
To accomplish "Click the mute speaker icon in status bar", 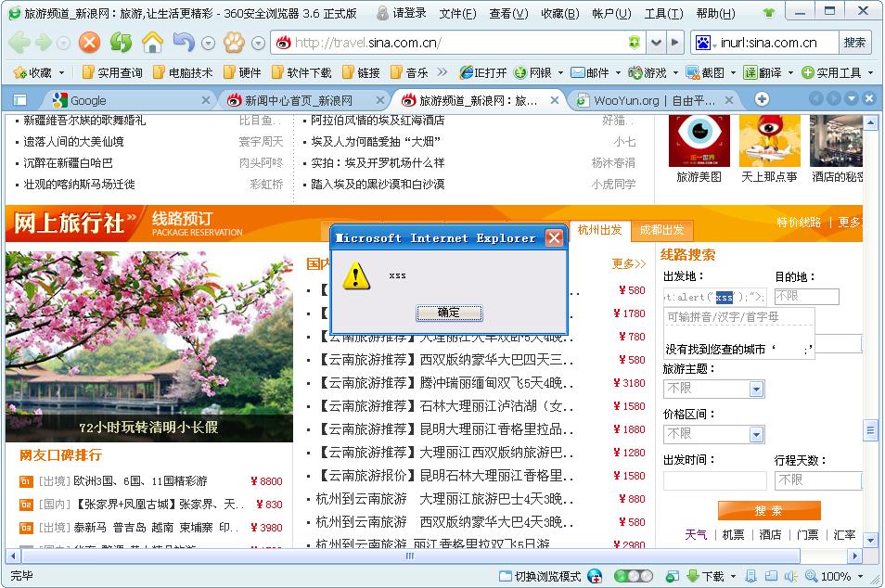I will pyautogui.click(x=790, y=576).
